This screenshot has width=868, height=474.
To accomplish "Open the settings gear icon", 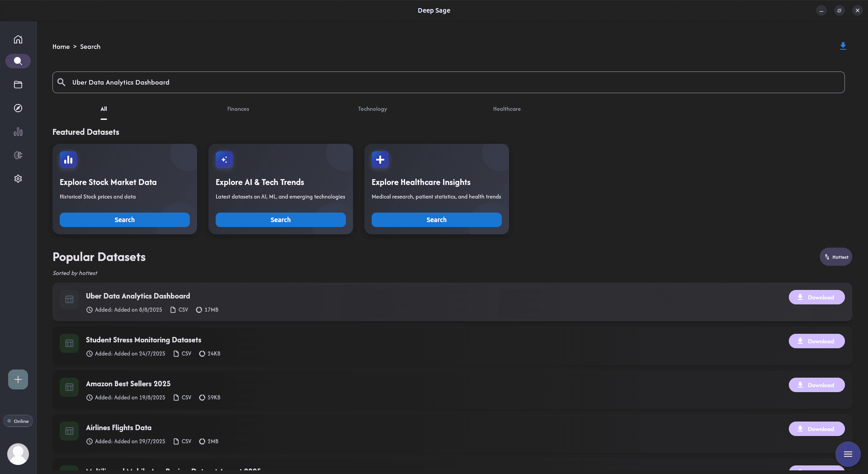I will (18, 179).
